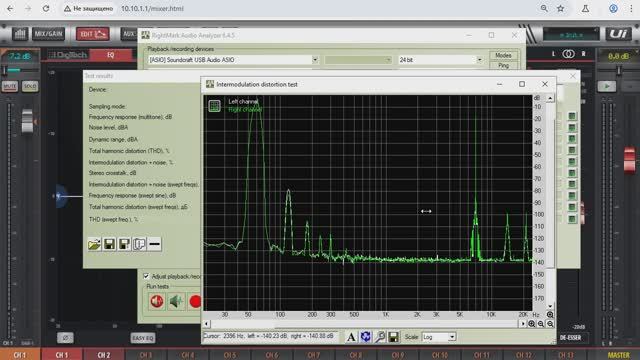Viewport: 640px width, 360px height.
Task: Bookmark this page with star icon
Action: pos(560,8)
